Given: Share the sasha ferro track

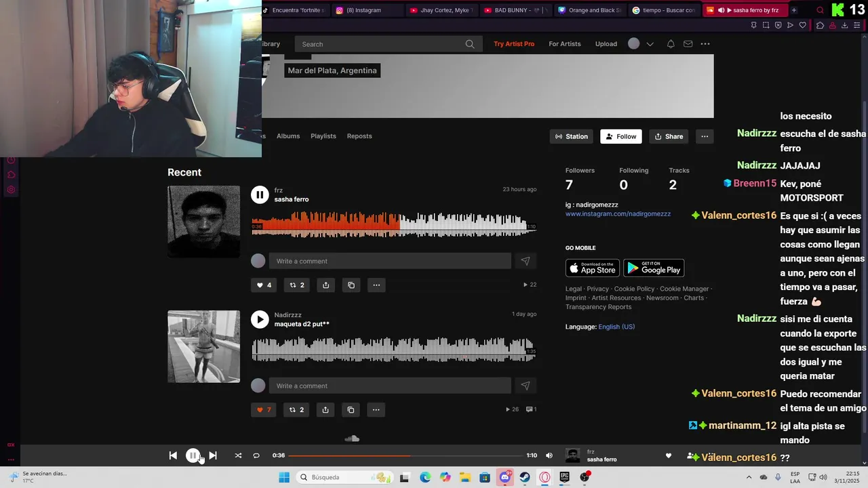Looking at the screenshot, I should click(326, 285).
